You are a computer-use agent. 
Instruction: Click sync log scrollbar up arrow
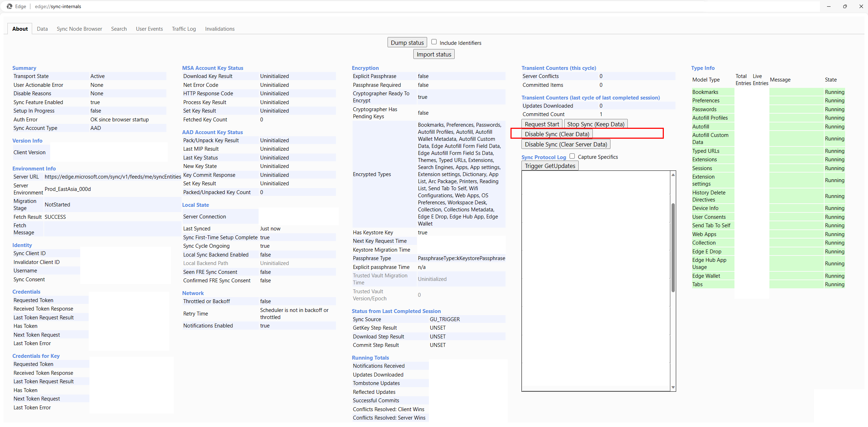(673, 175)
